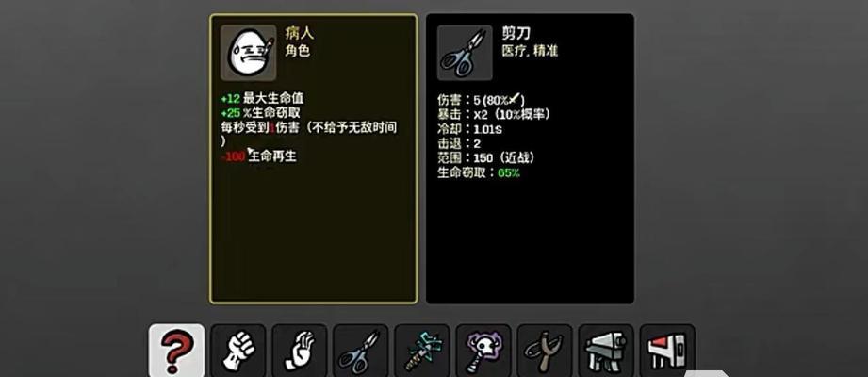Click the 医疗, 精准 weapon class label

point(530,51)
